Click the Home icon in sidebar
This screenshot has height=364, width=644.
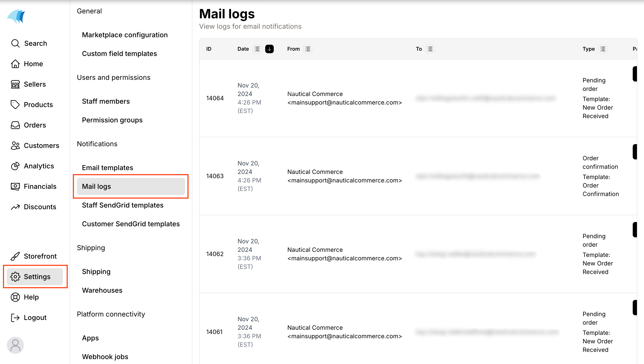coord(15,64)
